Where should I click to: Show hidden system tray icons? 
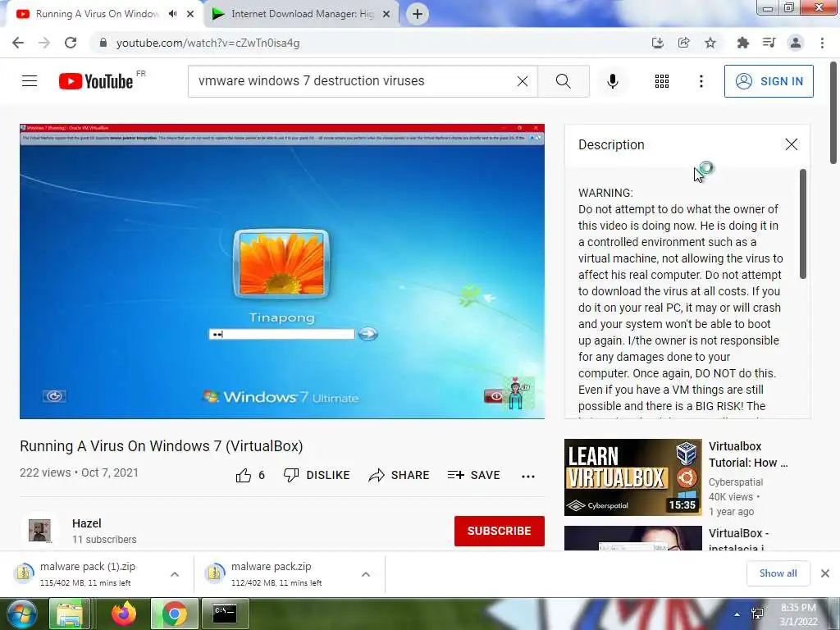click(737, 614)
